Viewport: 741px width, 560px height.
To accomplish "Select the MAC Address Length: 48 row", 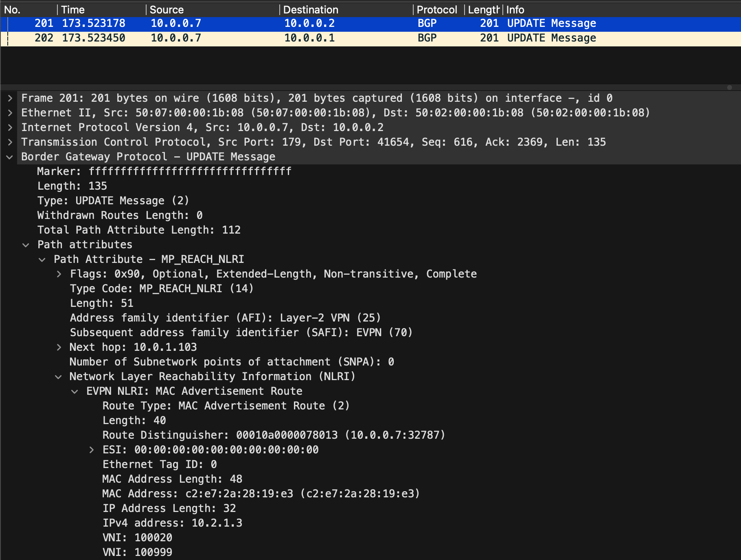I will click(x=172, y=479).
